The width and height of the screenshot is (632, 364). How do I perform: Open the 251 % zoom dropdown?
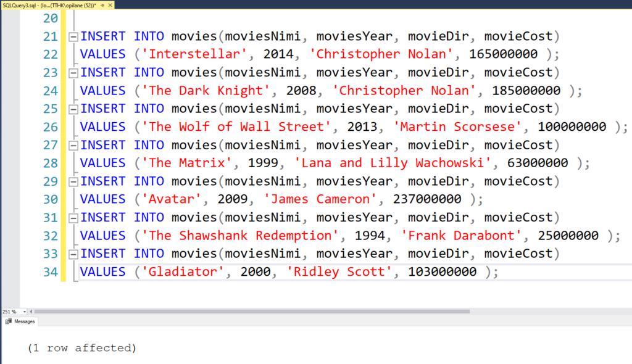tap(24, 312)
